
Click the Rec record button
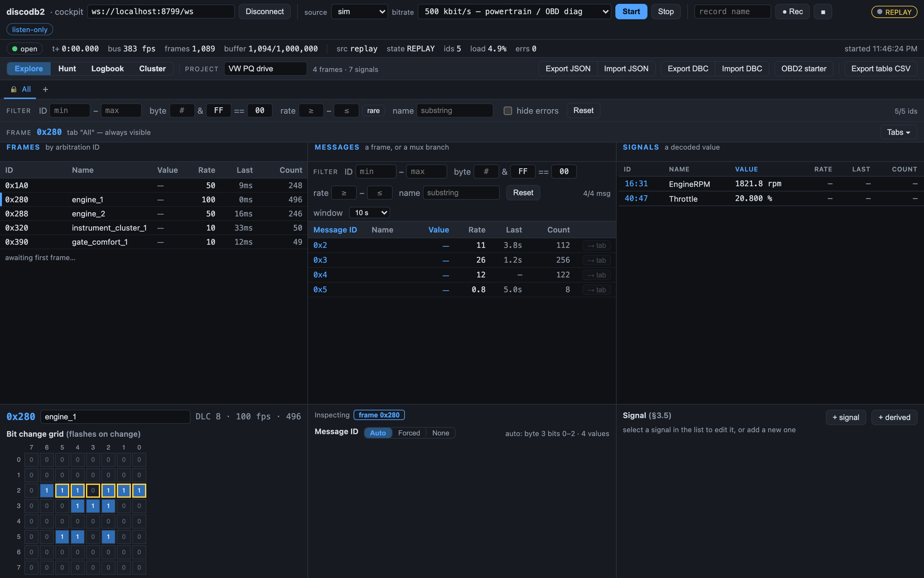[792, 12]
